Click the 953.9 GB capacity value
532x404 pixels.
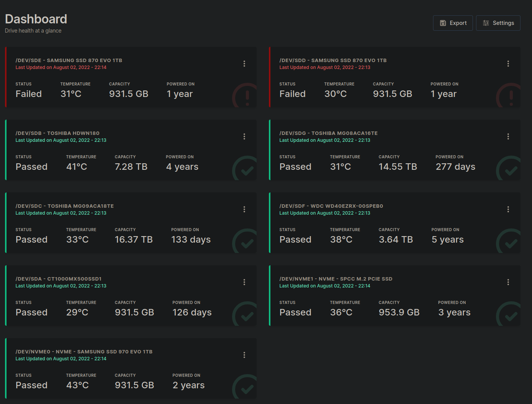click(399, 312)
